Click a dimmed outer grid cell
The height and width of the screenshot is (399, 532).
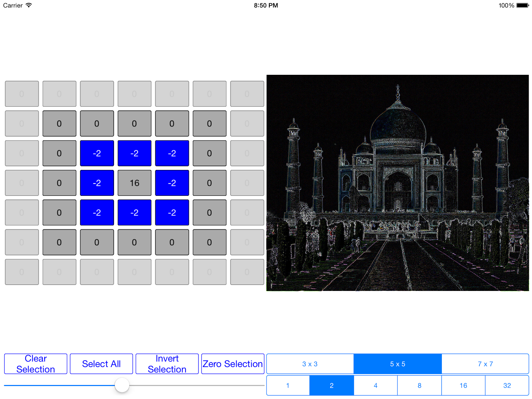pos(22,94)
